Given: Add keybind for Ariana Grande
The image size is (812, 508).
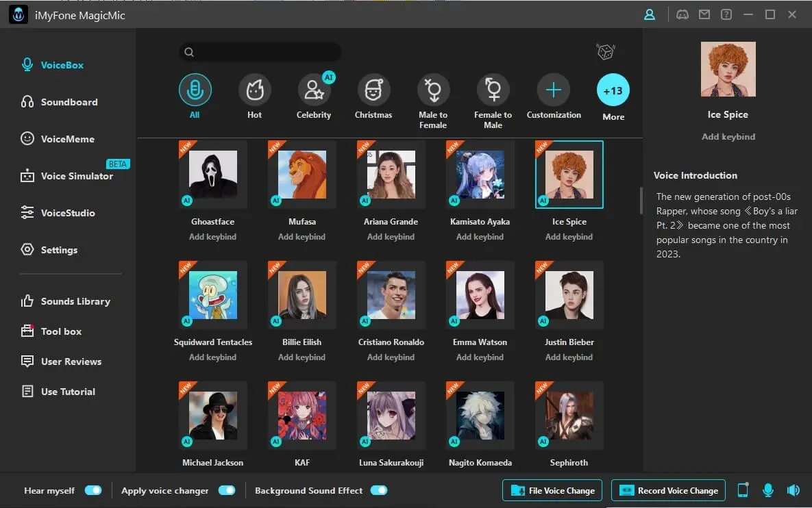Looking at the screenshot, I should point(391,236).
